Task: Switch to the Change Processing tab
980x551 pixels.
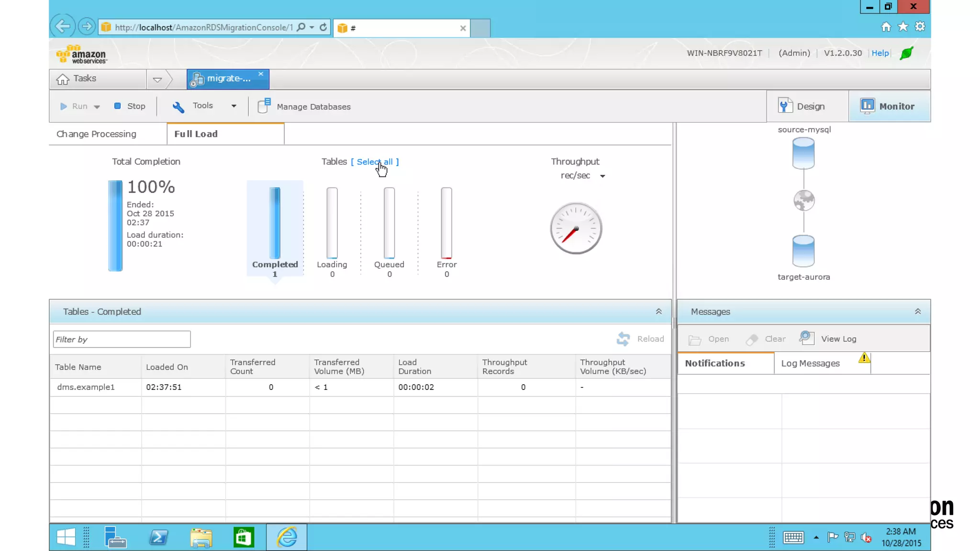Action: click(96, 134)
